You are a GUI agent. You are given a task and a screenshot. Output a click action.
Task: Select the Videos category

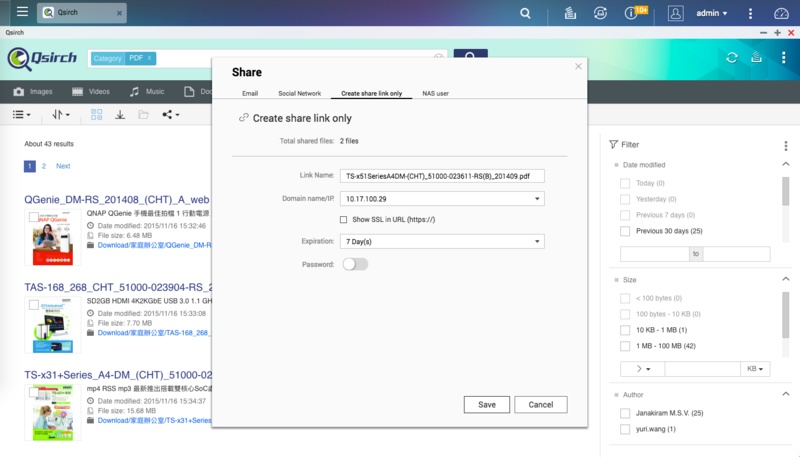(91, 92)
